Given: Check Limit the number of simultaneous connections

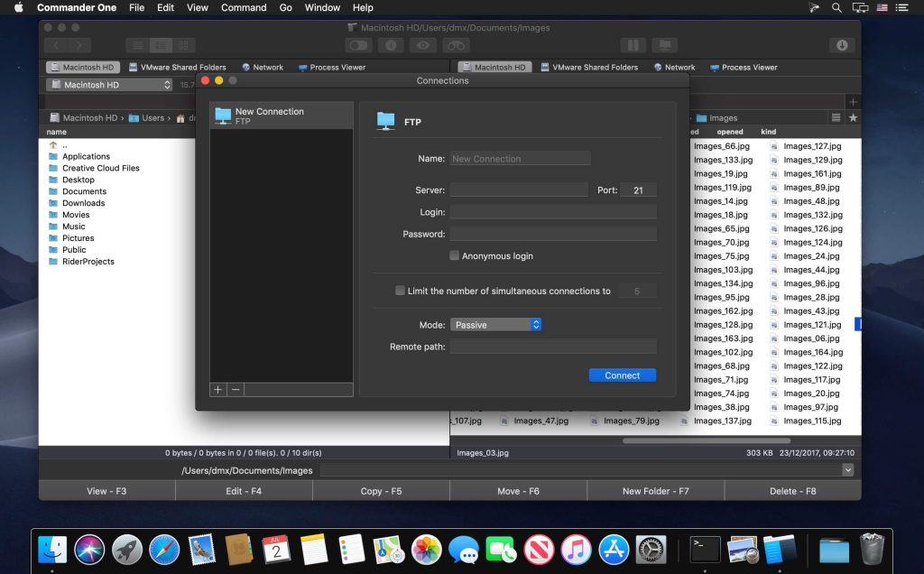Looking at the screenshot, I should click(401, 291).
